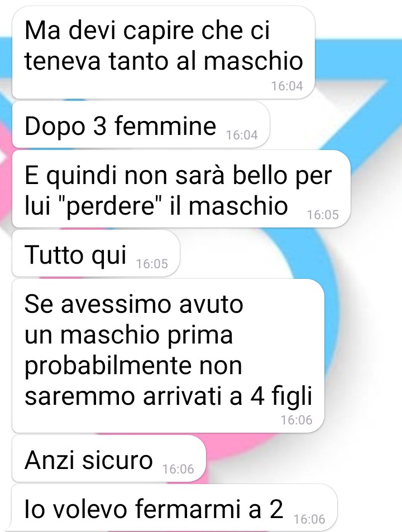This screenshot has width=402, height=532.
Task: Tap the message "Io volevo fermarmi a 2"
Action: tap(175, 508)
